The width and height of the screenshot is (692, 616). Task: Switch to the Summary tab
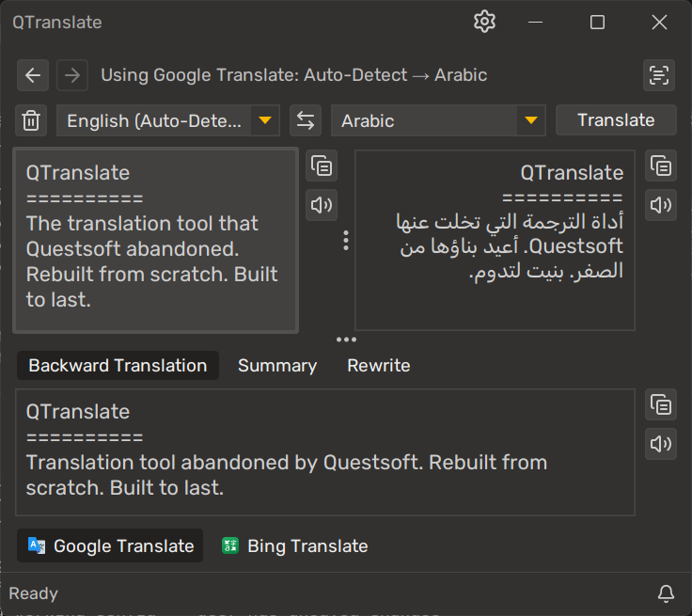point(277,366)
